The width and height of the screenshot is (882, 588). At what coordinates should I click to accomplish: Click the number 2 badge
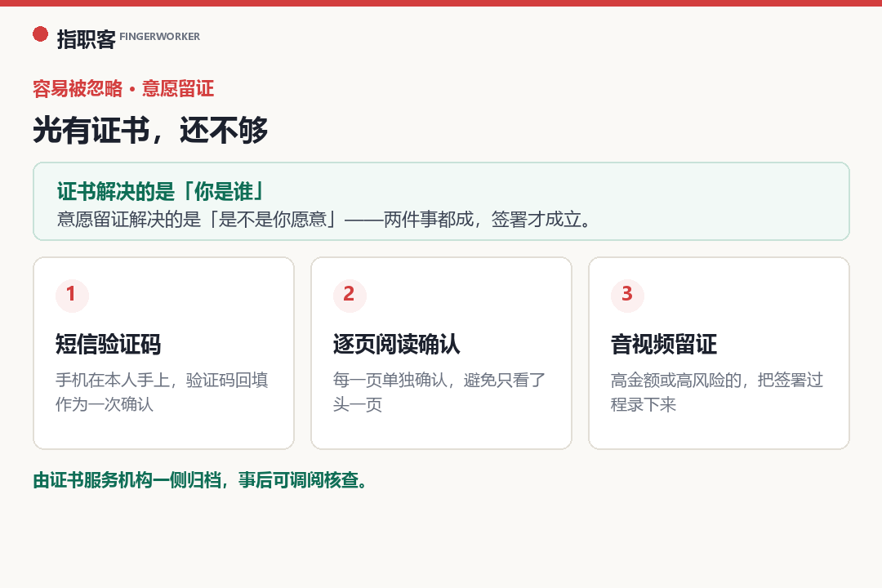point(350,295)
